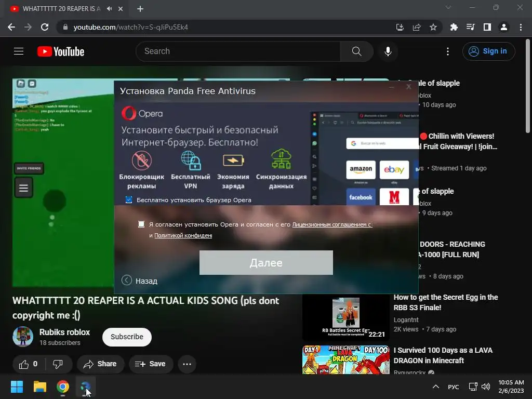
Task: Focus the YouTube Search input field
Action: (x=238, y=51)
